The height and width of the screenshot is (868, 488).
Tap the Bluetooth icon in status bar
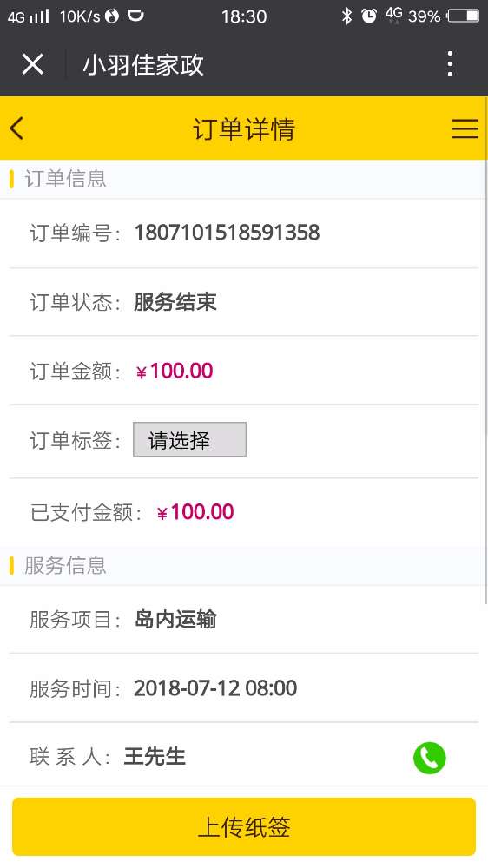coord(346,16)
